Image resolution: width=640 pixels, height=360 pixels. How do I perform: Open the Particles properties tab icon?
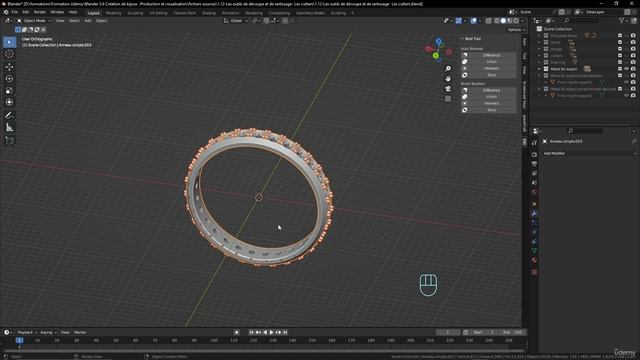tap(534, 223)
